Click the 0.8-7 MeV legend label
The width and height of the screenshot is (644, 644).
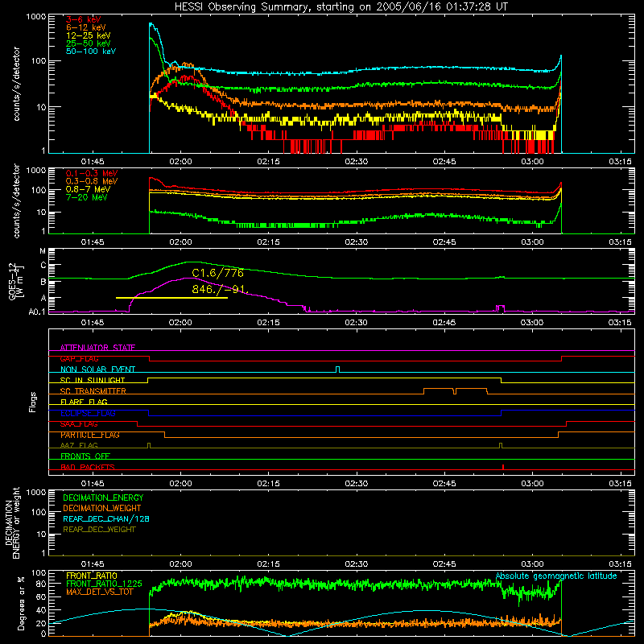click(88, 189)
